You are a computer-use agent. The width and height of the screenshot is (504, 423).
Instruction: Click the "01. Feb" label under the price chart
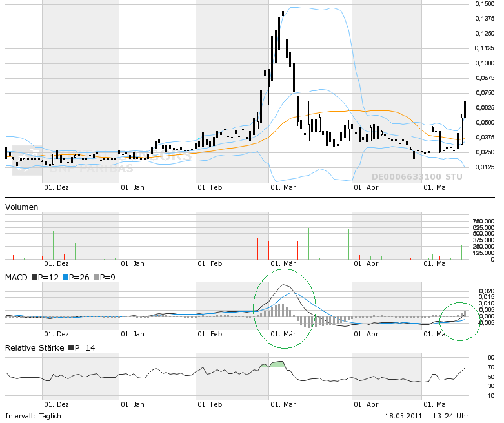pyautogui.click(x=210, y=187)
